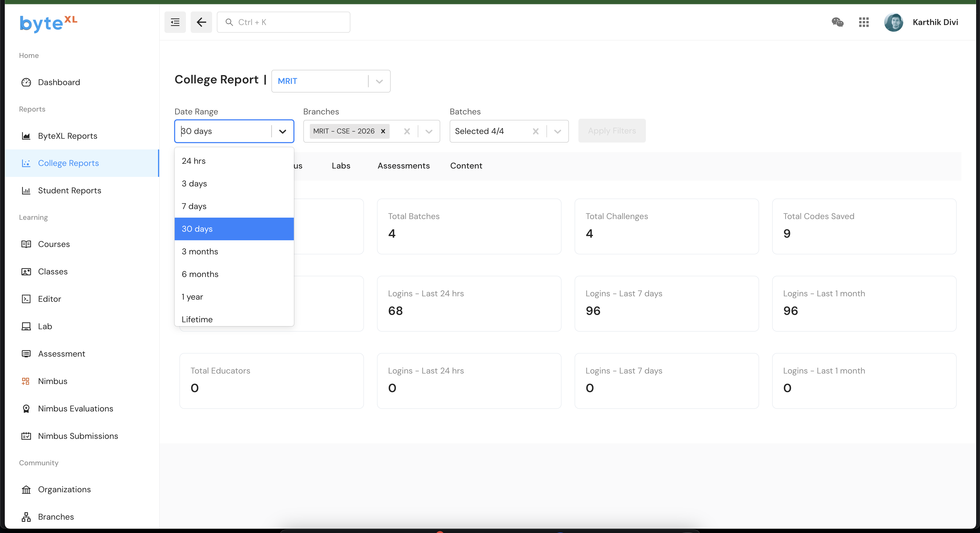Viewport: 980px width, 533px height.
Task: Select 24 hrs date range option
Action: click(x=234, y=161)
